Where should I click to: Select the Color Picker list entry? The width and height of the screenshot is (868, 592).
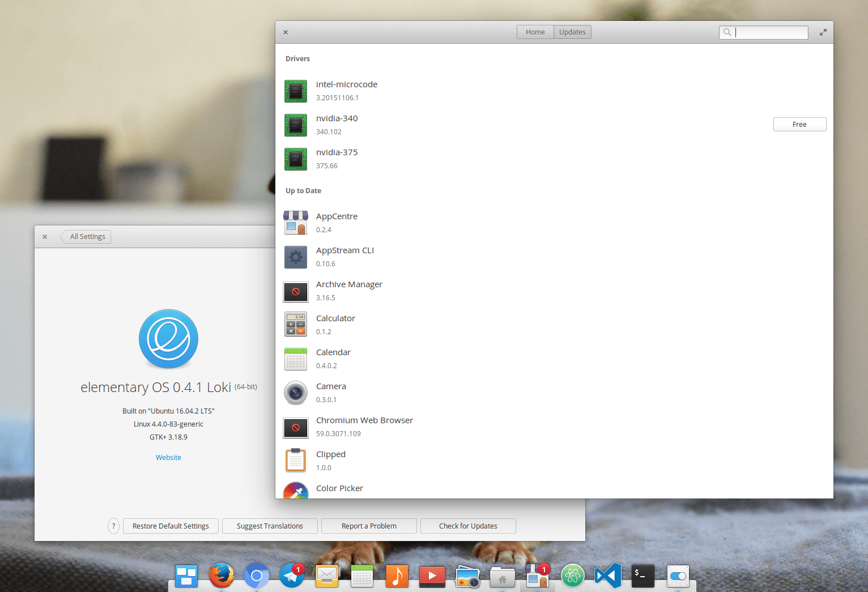[554, 489]
